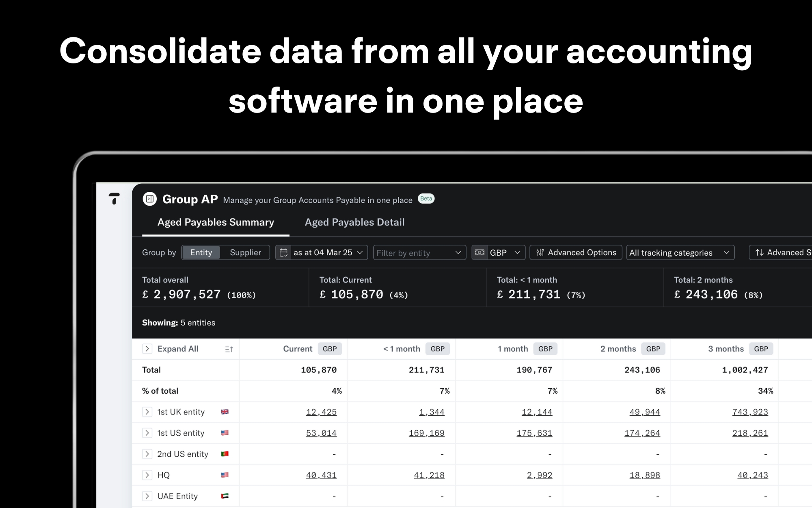Open All tracking categories dropdown
This screenshot has width=812, height=508.
[680, 253]
